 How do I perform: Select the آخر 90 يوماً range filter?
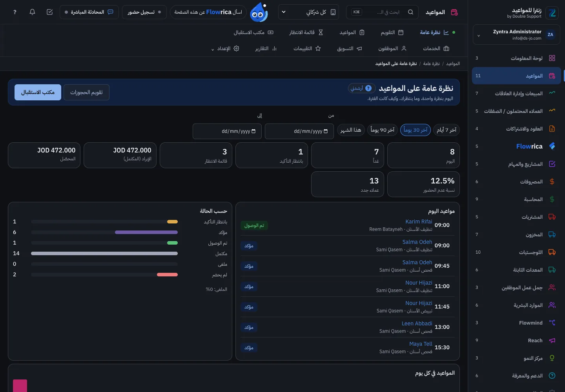click(x=383, y=130)
